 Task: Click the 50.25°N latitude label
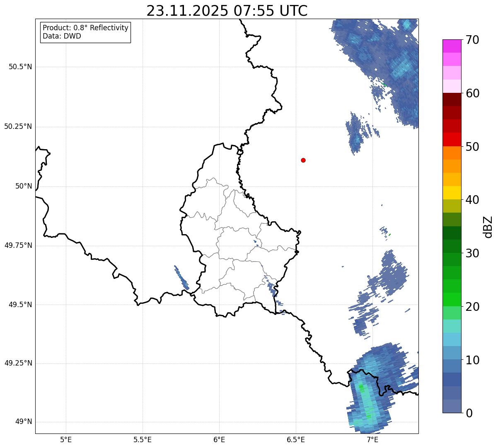(18, 126)
